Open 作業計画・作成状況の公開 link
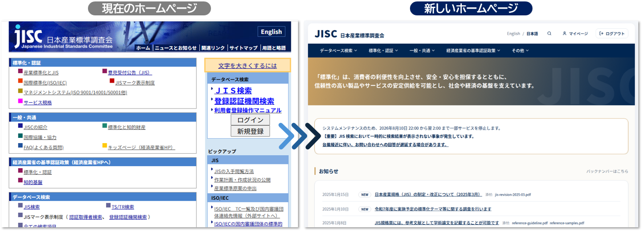Viewport: 644px width, 233px height. pyautogui.click(x=242, y=180)
